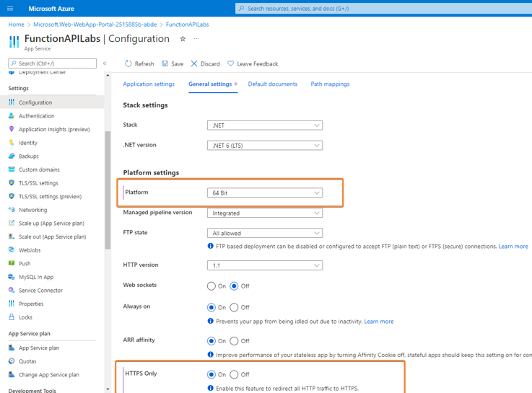Switch to the Path mappings tab
Image resolution: width=532 pixels, height=393 pixels.
[x=330, y=84]
